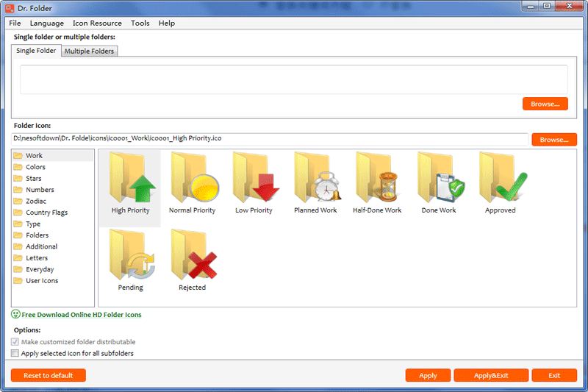Screen dimensions: 588x392
Task: Choose the Rejected red cross icon
Action: click(192, 260)
